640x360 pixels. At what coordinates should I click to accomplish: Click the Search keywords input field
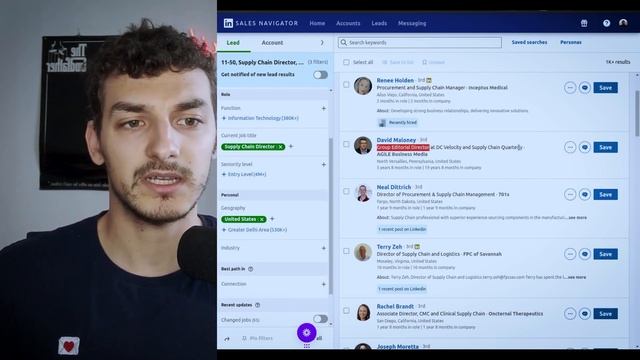(x=420, y=42)
